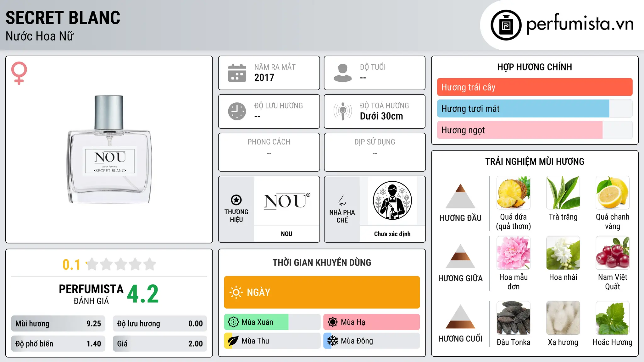Image resolution: width=644 pixels, height=362 pixels.
Task: Click the Trải nghiệm mùi hương heading
Action: (535, 162)
